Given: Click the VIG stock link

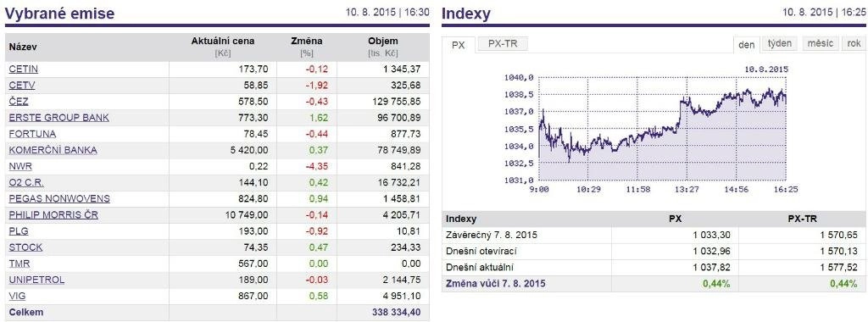Looking at the screenshot, I should coord(17,296).
